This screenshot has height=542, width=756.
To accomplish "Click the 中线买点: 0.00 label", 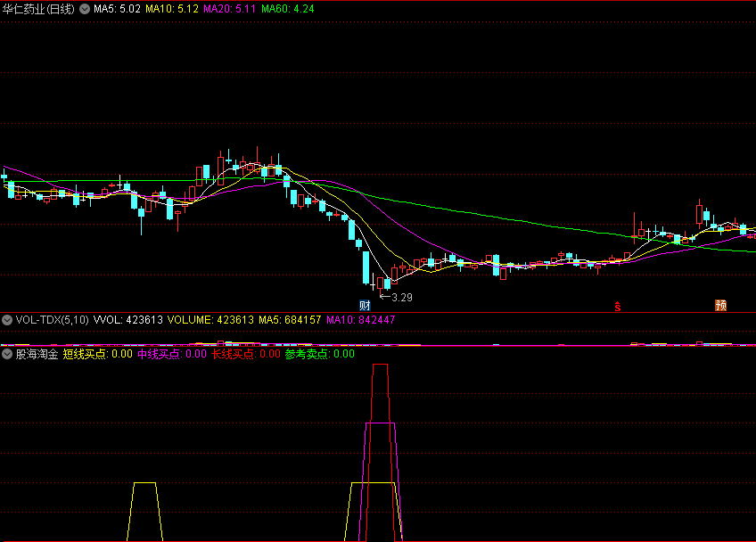I will [x=172, y=354].
